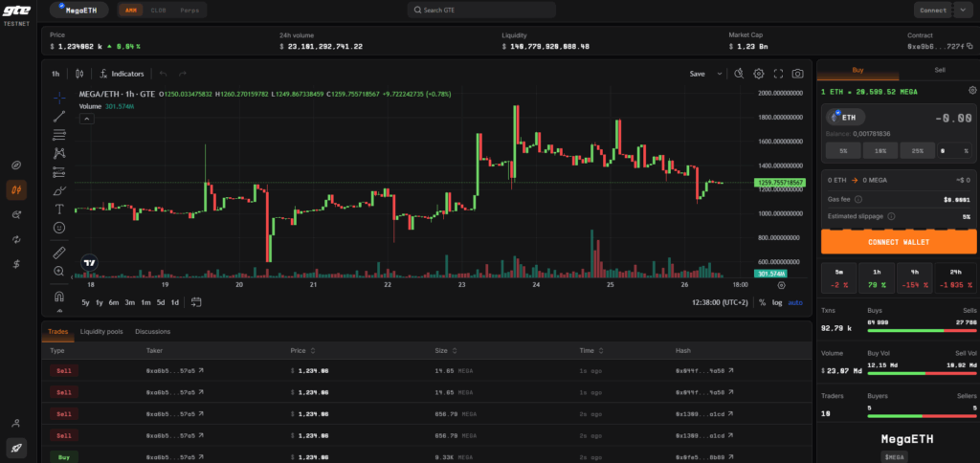This screenshot has width=980, height=463.
Task: Open the user profile sidebar icon
Action: pos(16,423)
